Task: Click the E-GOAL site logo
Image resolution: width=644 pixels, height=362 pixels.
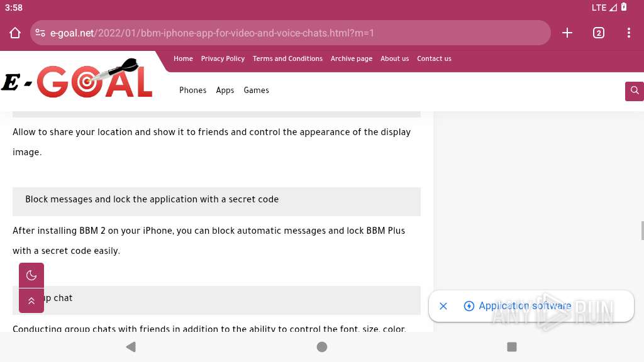Action: tap(77, 79)
